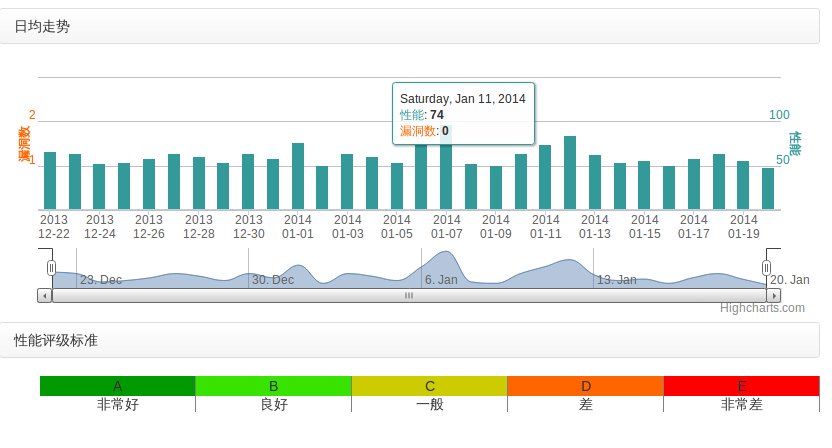The width and height of the screenshot is (832, 448).
Task: Open the Highcharts.com credit link
Action: point(762,308)
